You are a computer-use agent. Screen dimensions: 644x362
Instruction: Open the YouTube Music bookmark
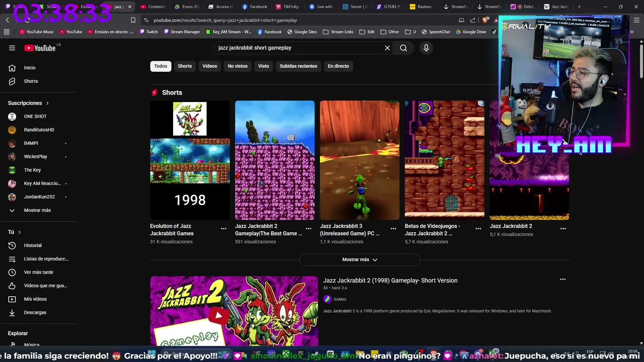coord(37,32)
